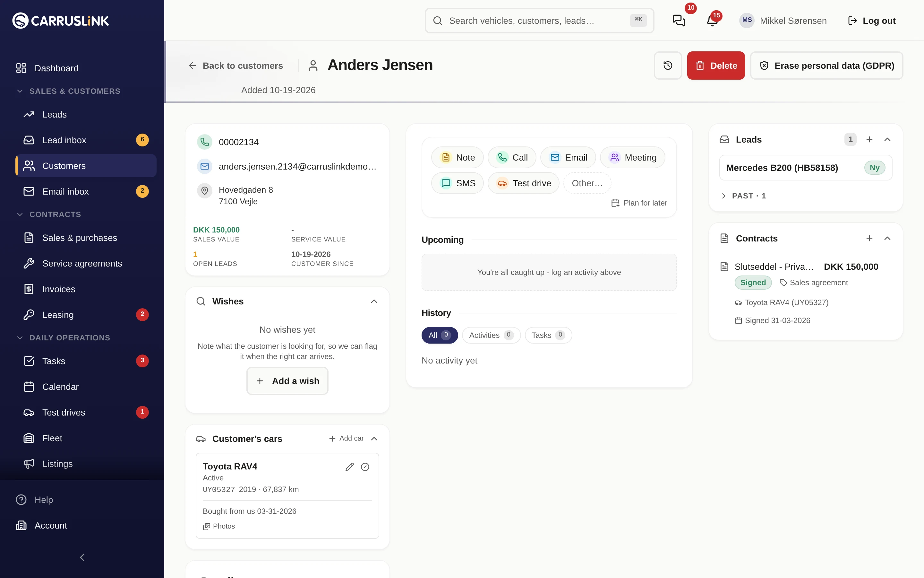Viewport: 924px width, 578px height.
Task: Click the Delete customer button
Action: (716, 66)
